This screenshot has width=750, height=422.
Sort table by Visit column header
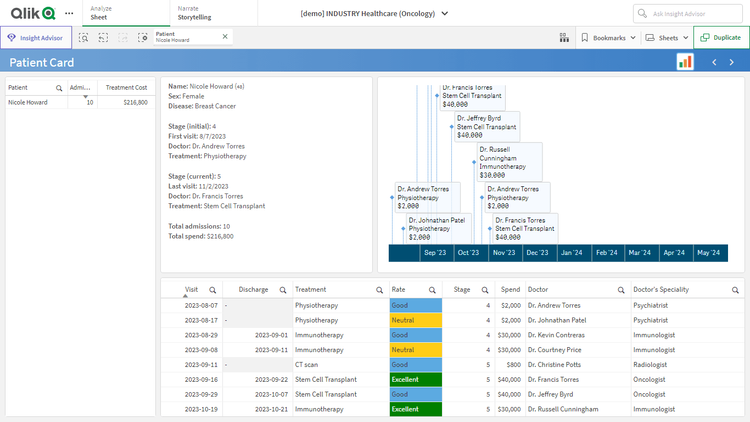(192, 289)
